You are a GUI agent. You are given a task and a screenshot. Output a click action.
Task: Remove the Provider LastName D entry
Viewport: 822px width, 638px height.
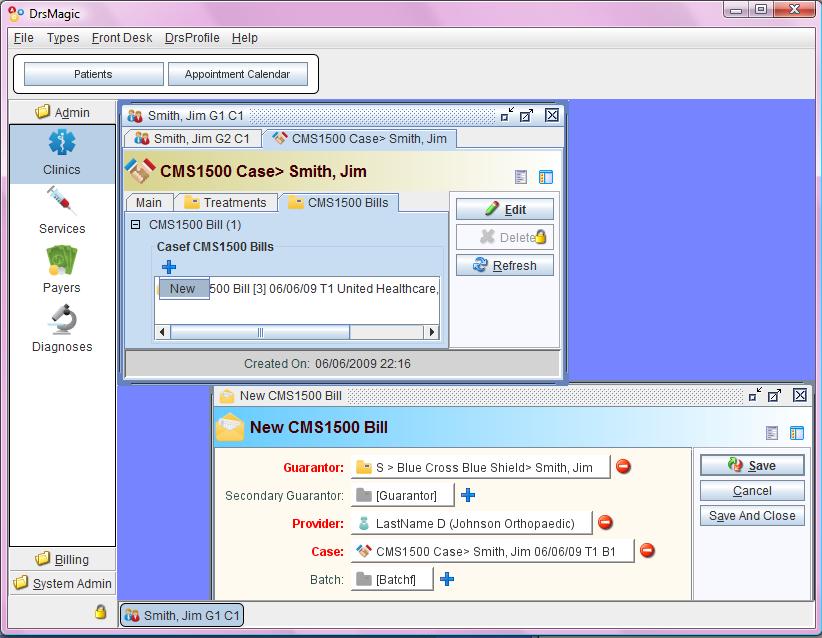pyautogui.click(x=605, y=522)
